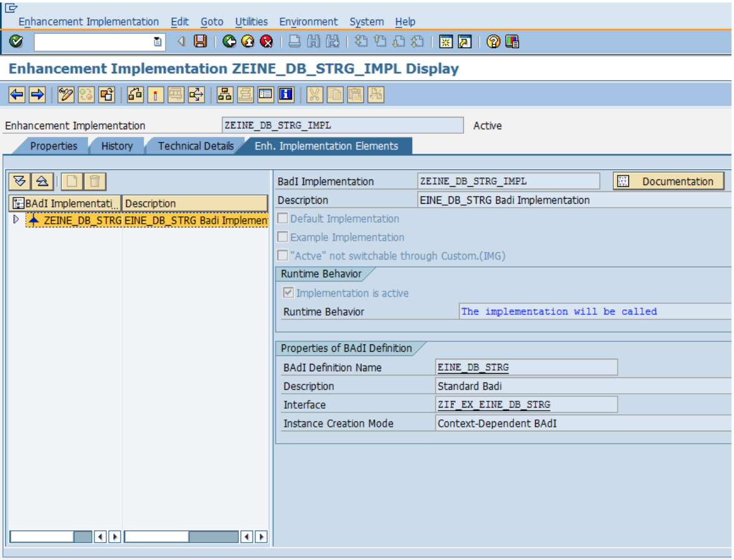The image size is (734, 560).
Task: Click the Find binoculars icon
Action: (x=313, y=42)
